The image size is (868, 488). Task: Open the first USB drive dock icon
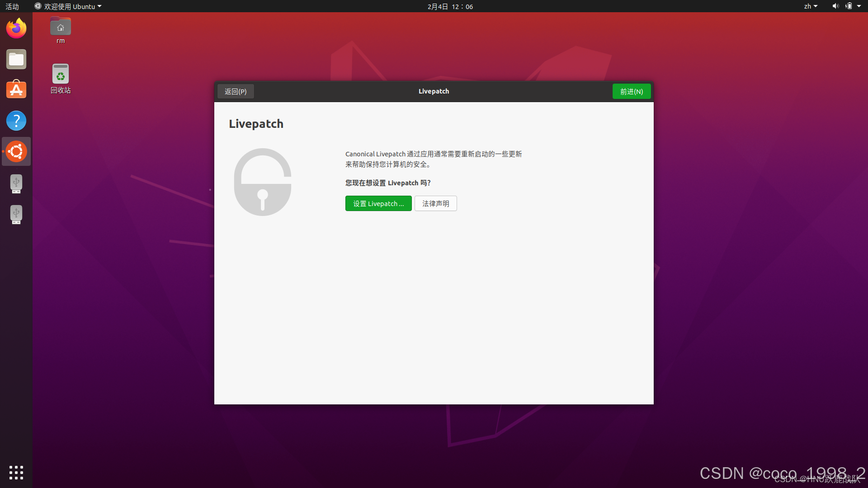click(16, 184)
